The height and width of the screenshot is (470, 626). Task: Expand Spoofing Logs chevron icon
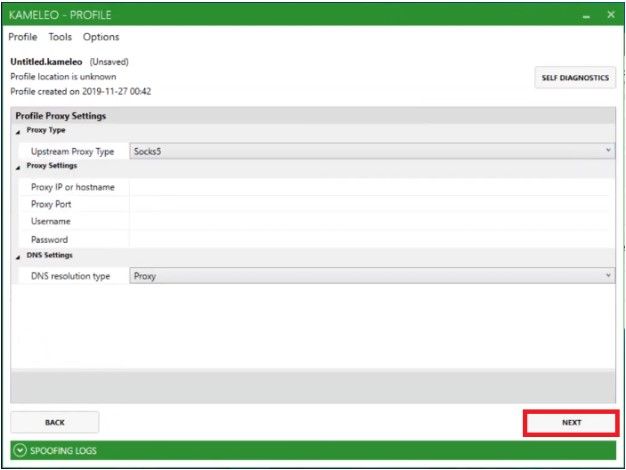click(20, 450)
